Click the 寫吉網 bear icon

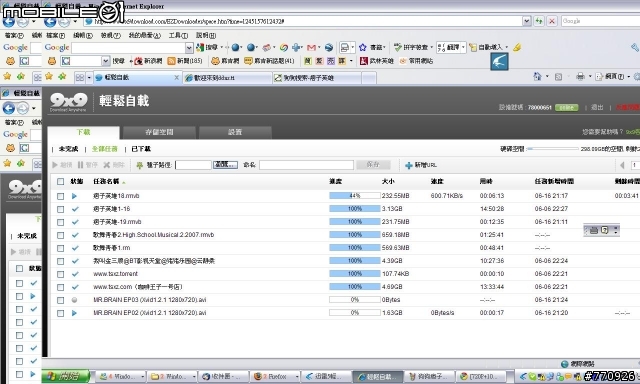(215, 61)
